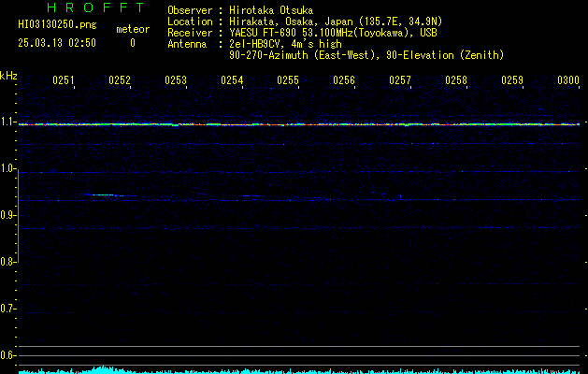Click the 0.8 kHz axis label
The height and width of the screenshot is (374, 588).
[7, 262]
